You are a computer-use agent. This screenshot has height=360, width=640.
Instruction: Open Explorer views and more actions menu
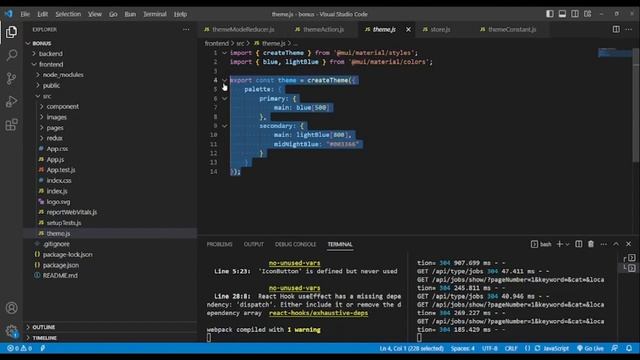(186, 29)
